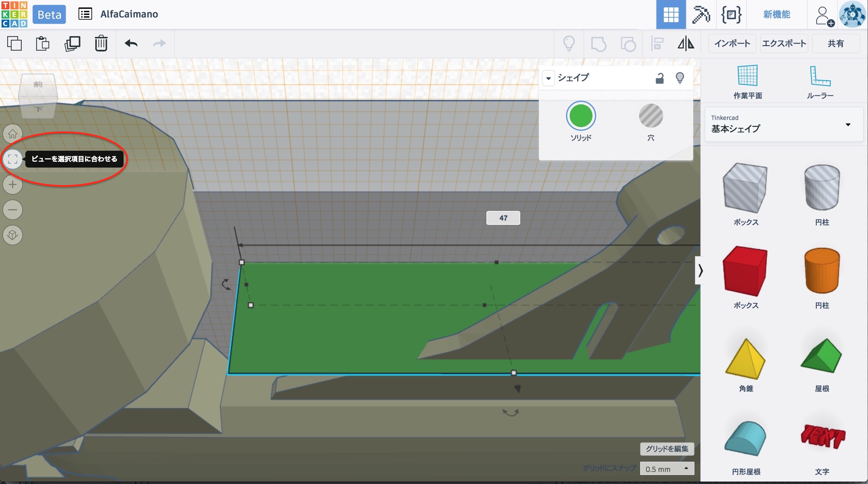Switch to orthographic view cube icon
This screenshot has width=868, height=484.
coord(13,235)
